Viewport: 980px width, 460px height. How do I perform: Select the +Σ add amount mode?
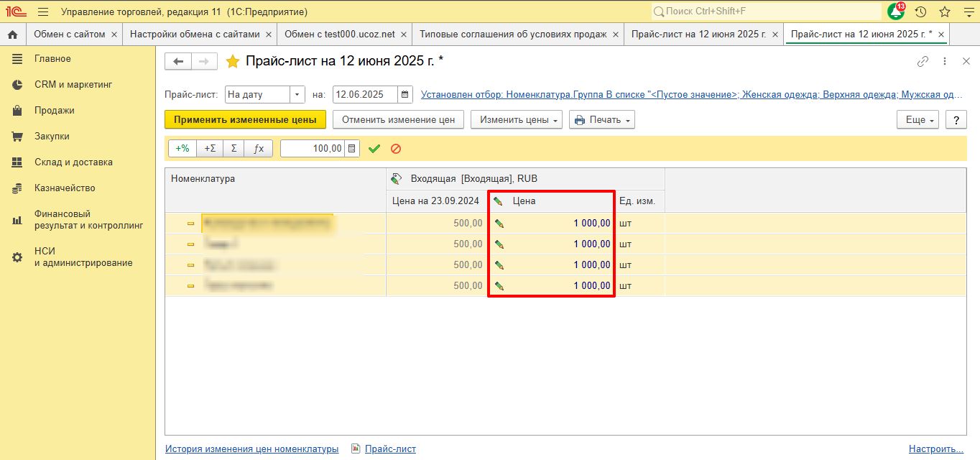click(x=210, y=149)
